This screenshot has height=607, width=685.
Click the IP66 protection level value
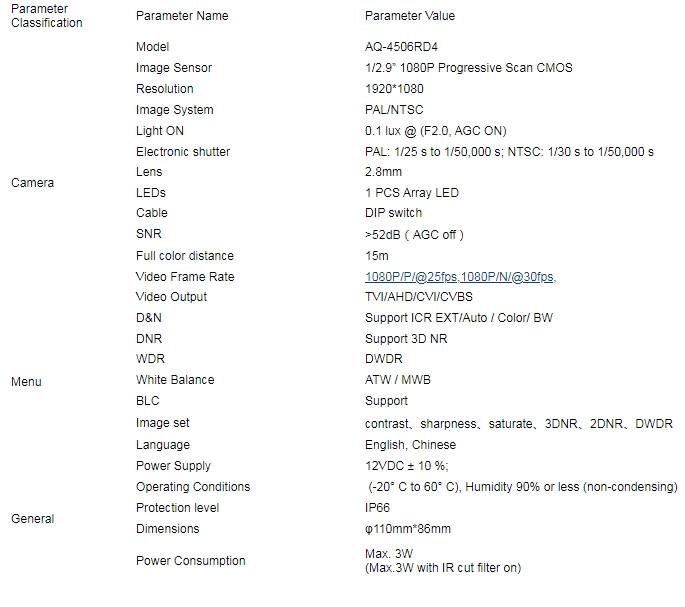[x=377, y=508]
